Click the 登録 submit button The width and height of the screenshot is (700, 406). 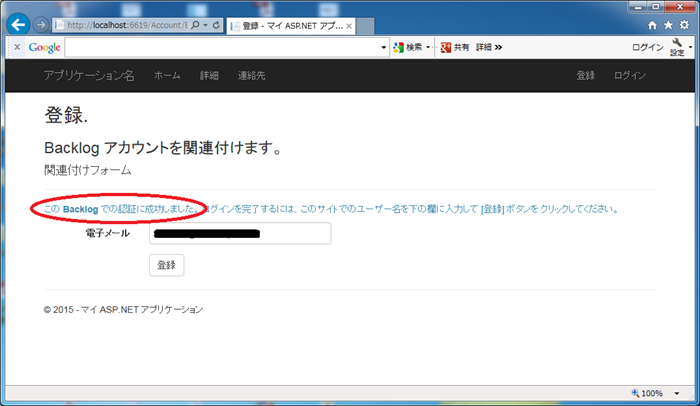tap(167, 265)
